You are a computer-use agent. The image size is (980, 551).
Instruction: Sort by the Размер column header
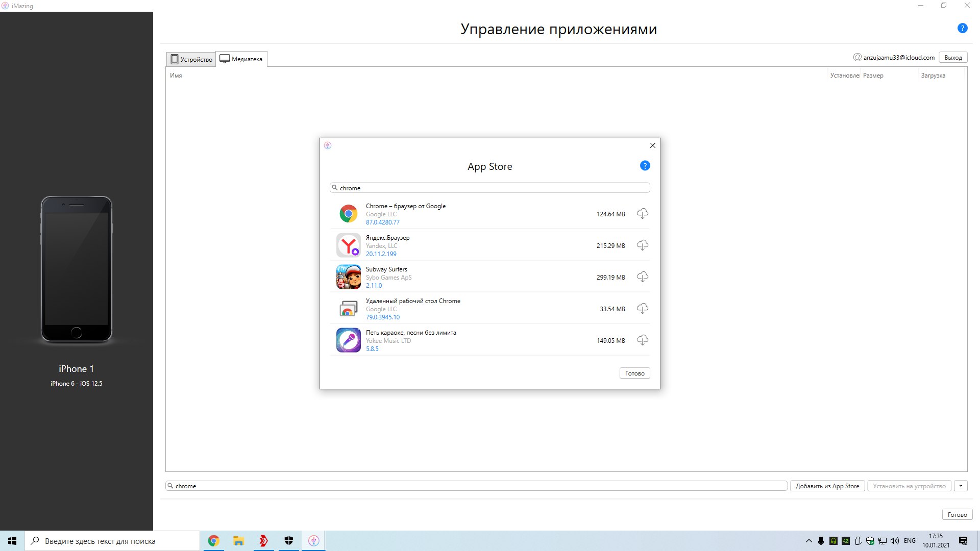[x=873, y=76]
